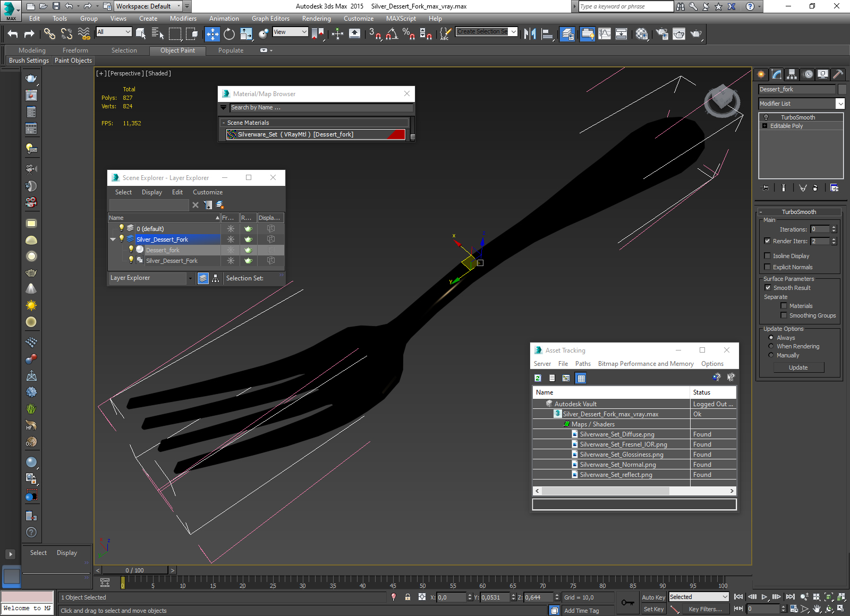Collapse the TurboSmooth rollout
Viewport: 850px width, 616px height.
tap(761, 212)
